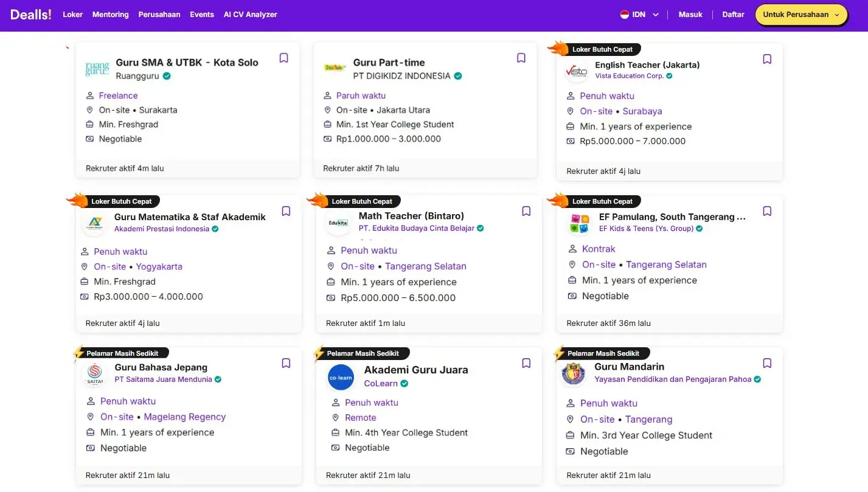Open PT Saitama Juara Mendunia company link
868x492 pixels.
click(x=163, y=379)
